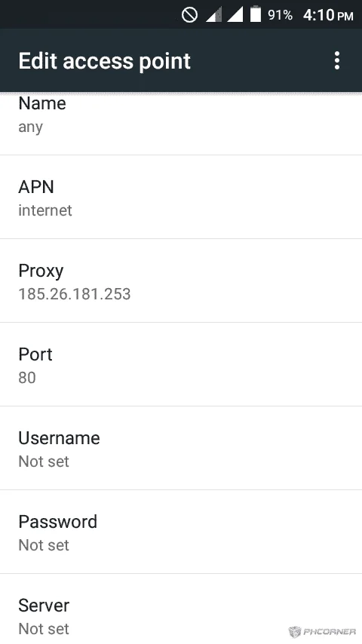Set the Username field
362x644 pixels.
(x=181, y=449)
